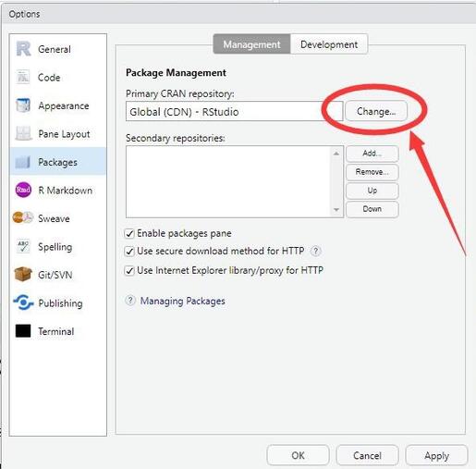
Task: Go to Spelling section label
Action: tap(55, 247)
